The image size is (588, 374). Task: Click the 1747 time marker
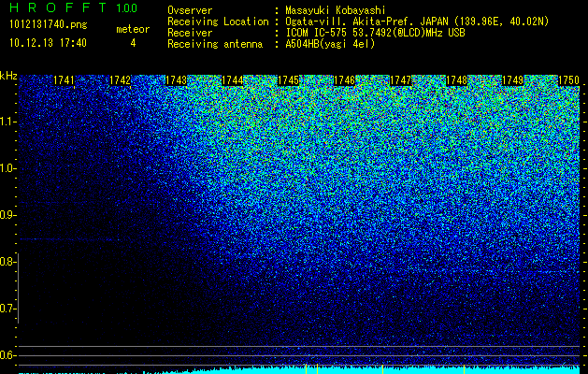tap(400, 80)
